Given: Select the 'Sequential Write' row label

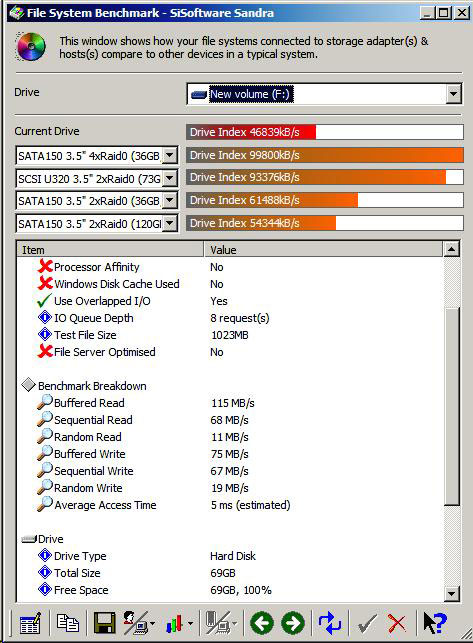Looking at the screenshot, I should (94, 471).
